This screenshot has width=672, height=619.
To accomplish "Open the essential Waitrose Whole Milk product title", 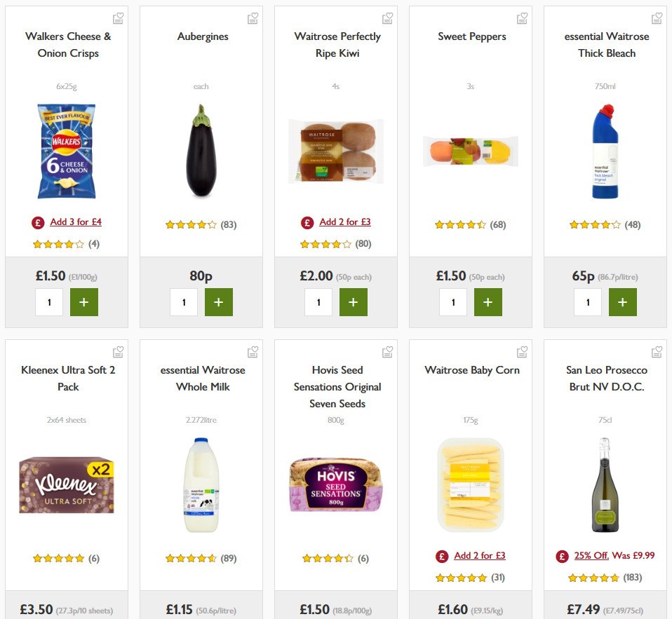I will [201, 379].
